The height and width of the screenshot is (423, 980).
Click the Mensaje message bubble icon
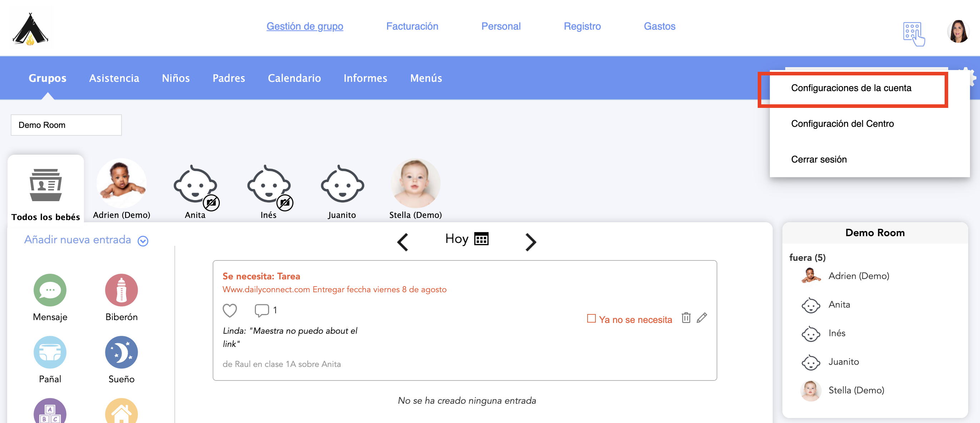pyautogui.click(x=50, y=290)
